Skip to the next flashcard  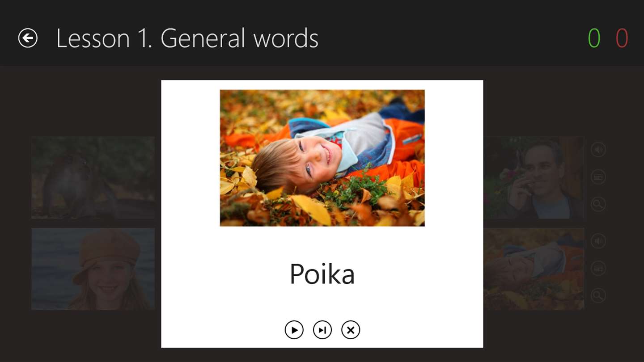click(x=322, y=330)
